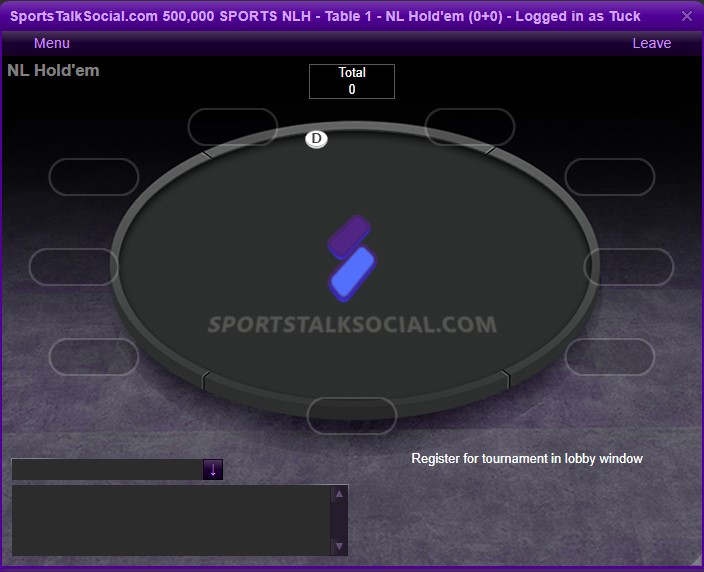704x572 pixels.
Task: Open the Menu in the top bar
Action: 52,43
